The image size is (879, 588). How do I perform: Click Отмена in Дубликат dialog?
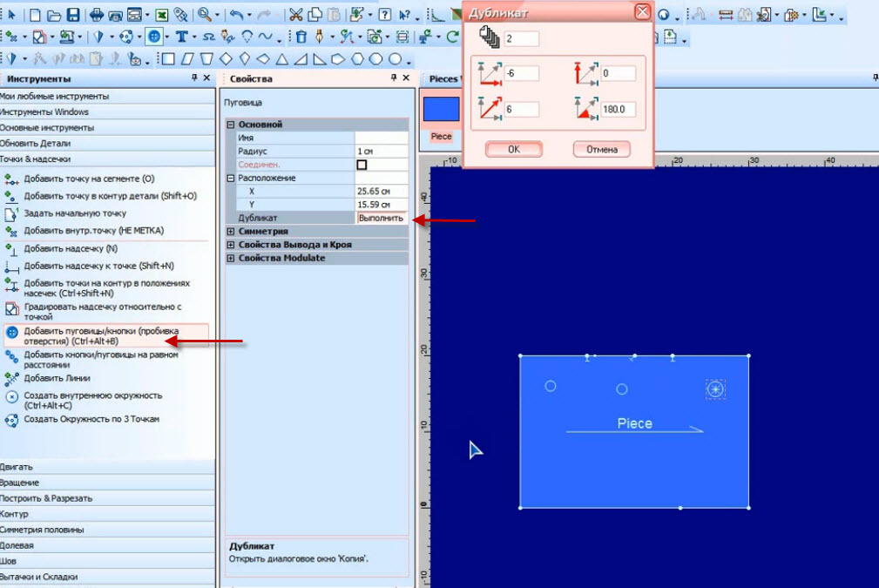tap(601, 150)
